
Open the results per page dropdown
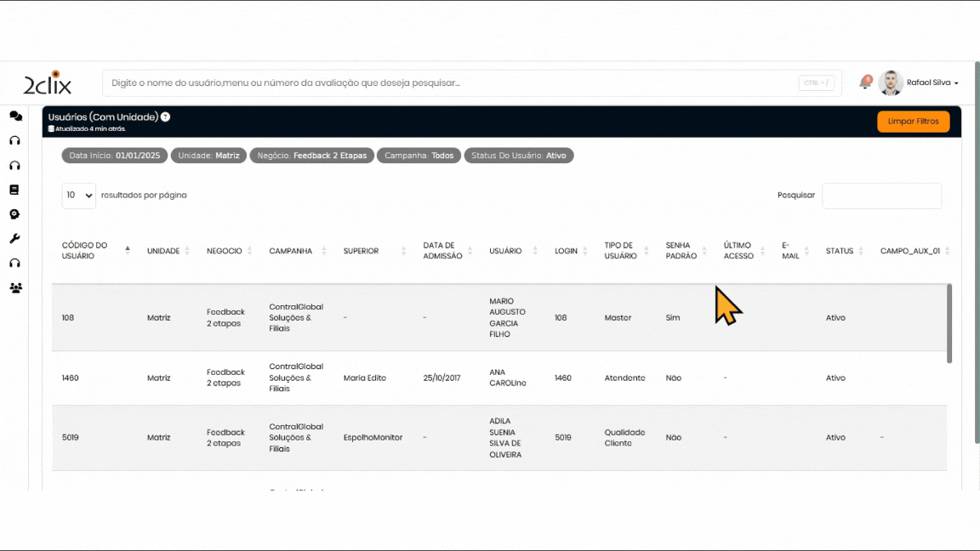pyautogui.click(x=78, y=196)
